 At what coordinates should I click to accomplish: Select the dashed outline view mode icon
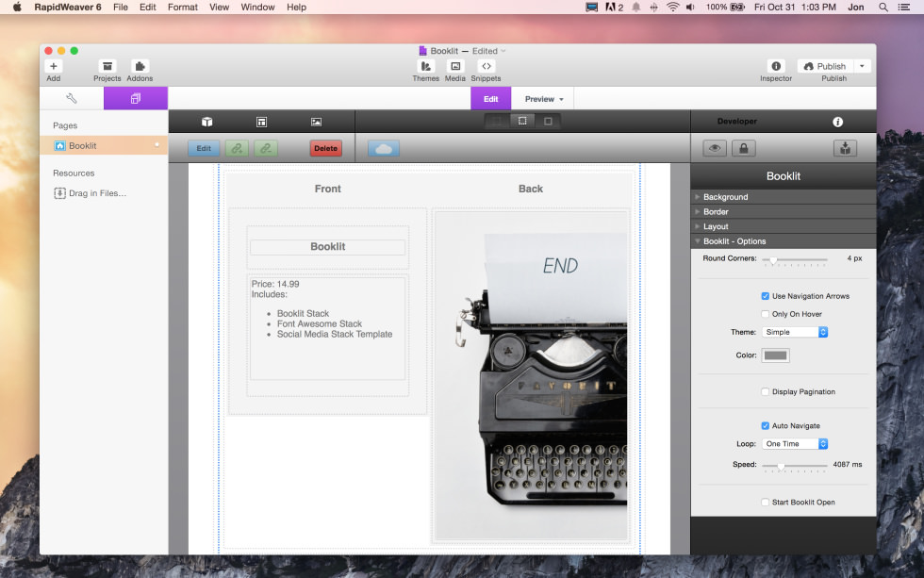point(522,121)
